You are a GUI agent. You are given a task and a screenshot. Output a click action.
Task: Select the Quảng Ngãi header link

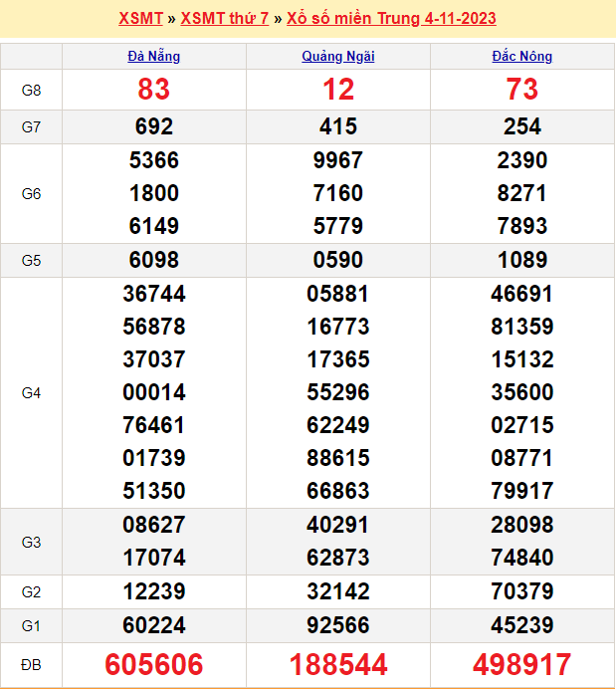(338, 57)
